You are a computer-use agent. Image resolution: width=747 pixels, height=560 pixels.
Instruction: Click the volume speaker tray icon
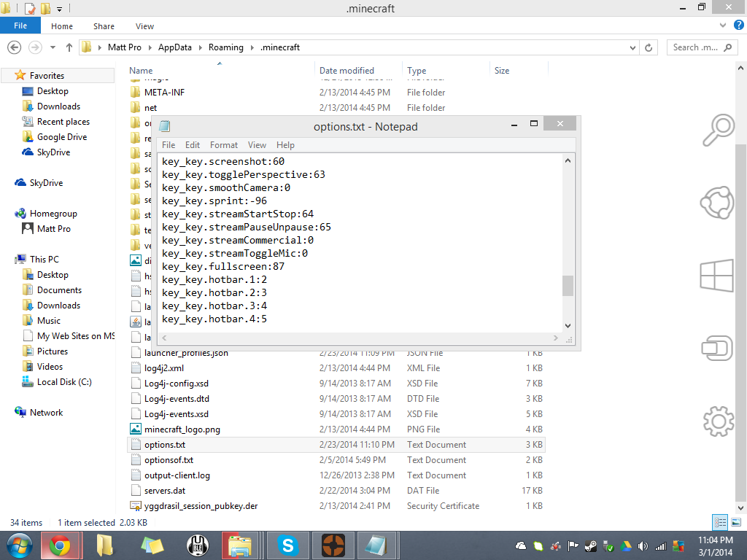[x=643, y=546]
